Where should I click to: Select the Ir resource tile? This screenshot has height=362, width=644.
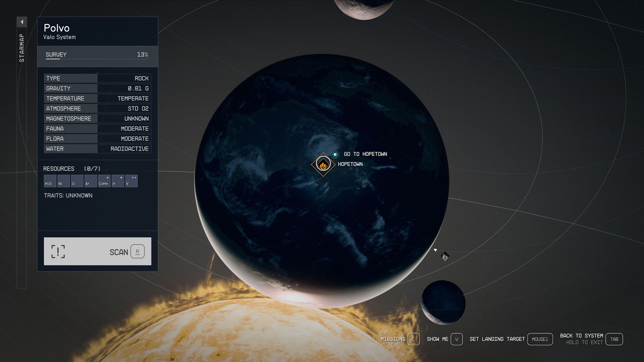coord(118,181)
